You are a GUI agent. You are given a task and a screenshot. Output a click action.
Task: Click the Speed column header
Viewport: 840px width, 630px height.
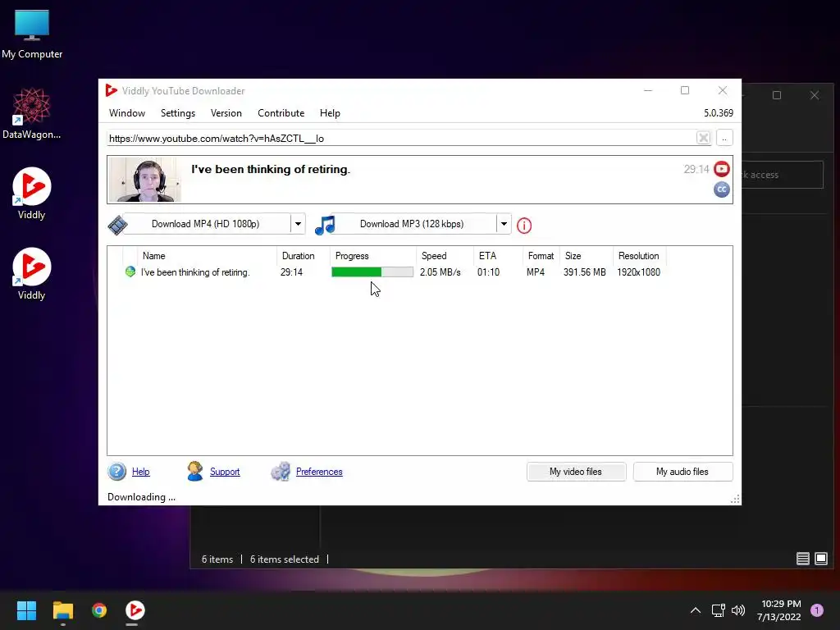coord(444,256)
